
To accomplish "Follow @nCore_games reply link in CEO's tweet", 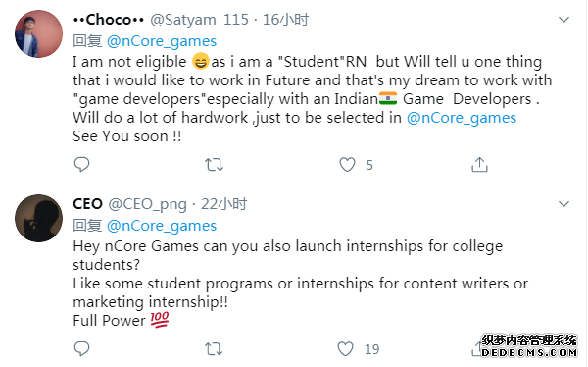I will [162, 226].
